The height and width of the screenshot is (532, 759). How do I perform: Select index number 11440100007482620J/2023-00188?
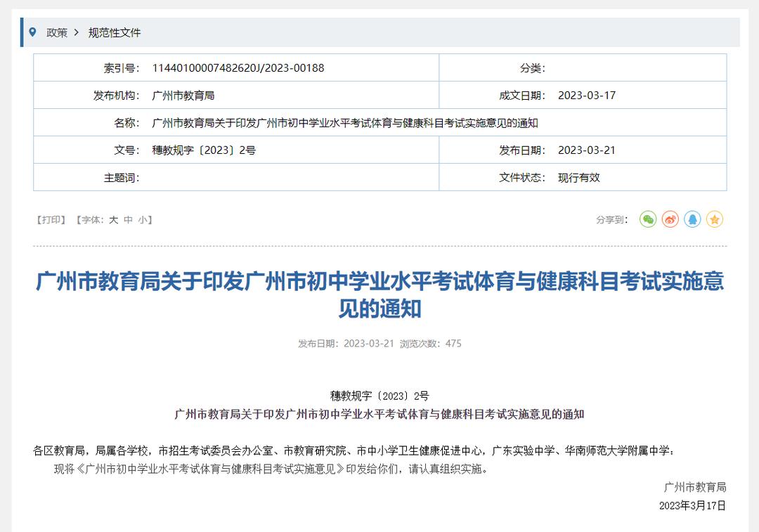(x=238, y=67)
